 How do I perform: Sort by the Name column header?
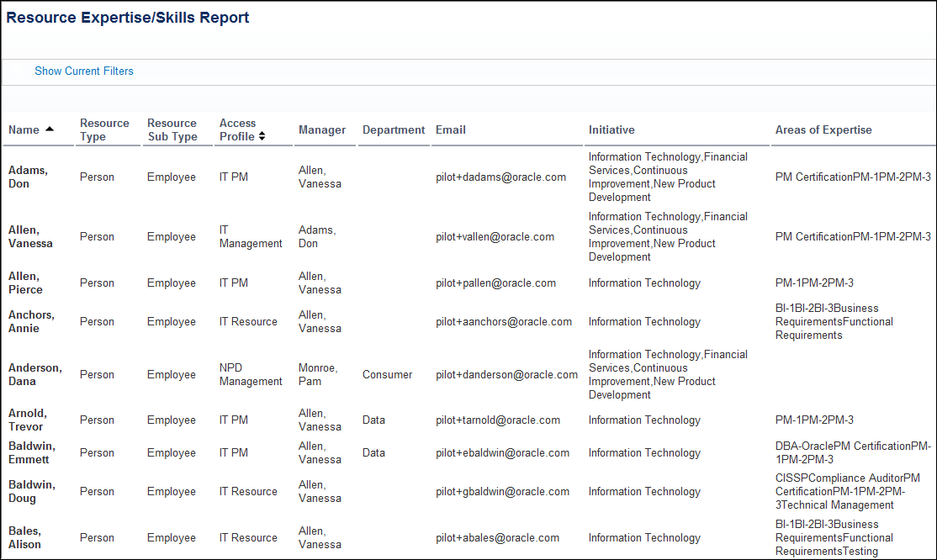24,129
